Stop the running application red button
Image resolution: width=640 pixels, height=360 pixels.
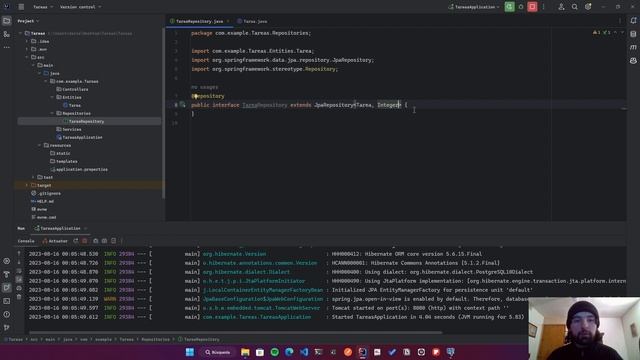coord(532,7)
